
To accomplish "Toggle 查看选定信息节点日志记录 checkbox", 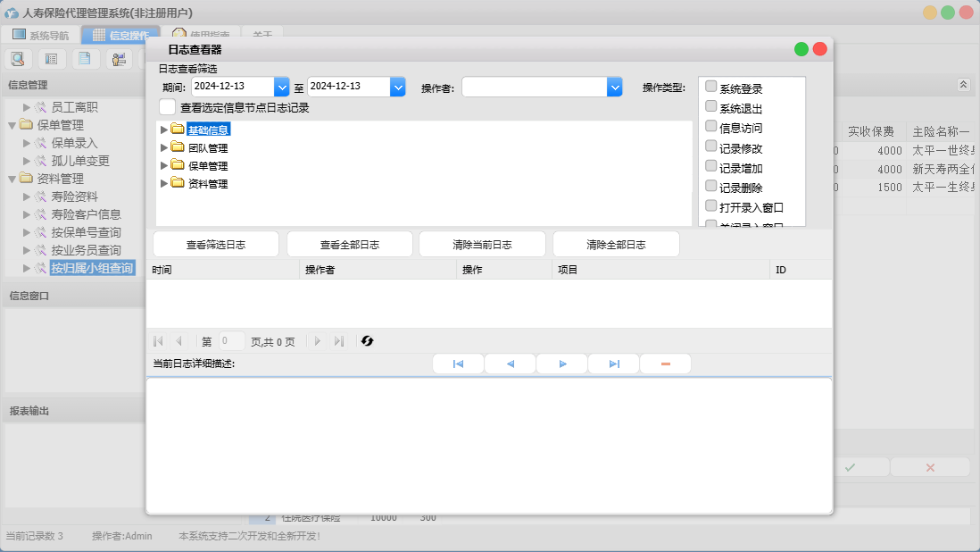I will [x=167, y=107].
